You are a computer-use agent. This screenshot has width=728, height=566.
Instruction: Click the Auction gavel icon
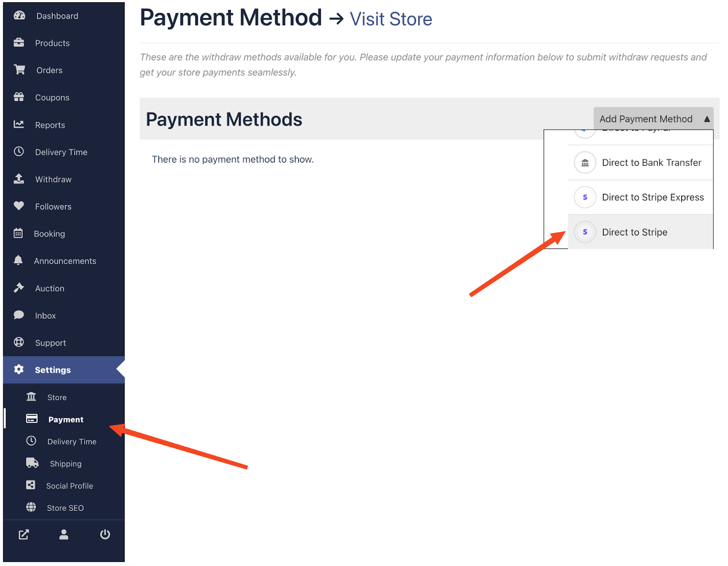pyautogui.click(x=19, y=288)
